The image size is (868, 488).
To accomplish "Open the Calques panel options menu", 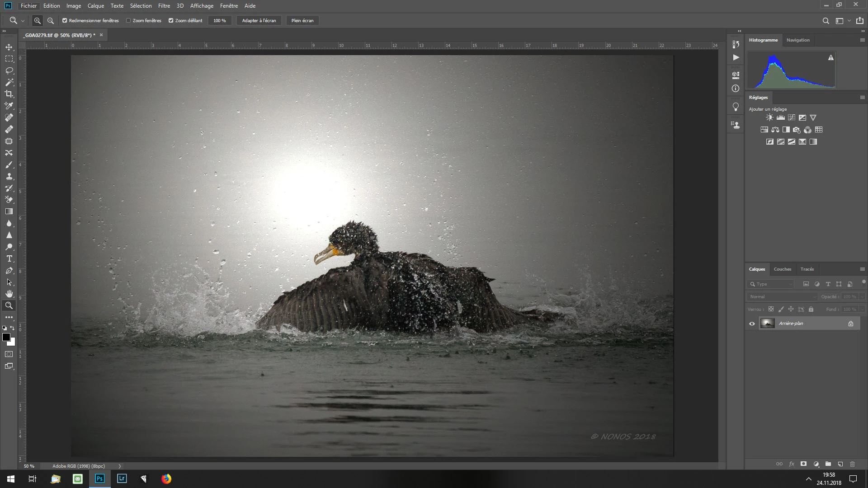I will (x=862, y=269).
